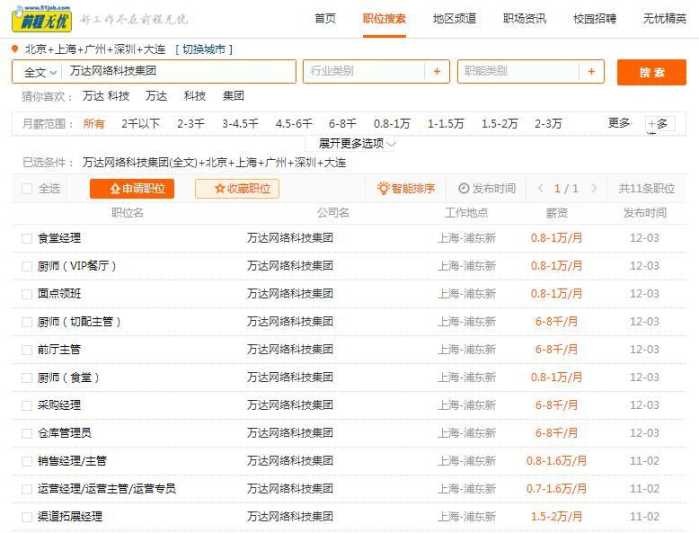Image resolution: width=699 pixels, height=533 pixels.
Task: Check the 厨师（切配主管）job row
Action: (27, 322)
